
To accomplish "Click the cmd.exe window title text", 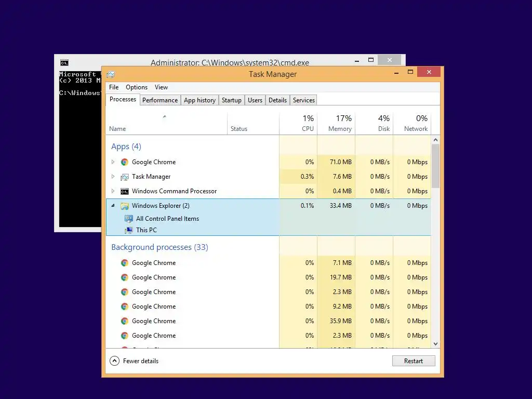I will [x=230, y=63].
